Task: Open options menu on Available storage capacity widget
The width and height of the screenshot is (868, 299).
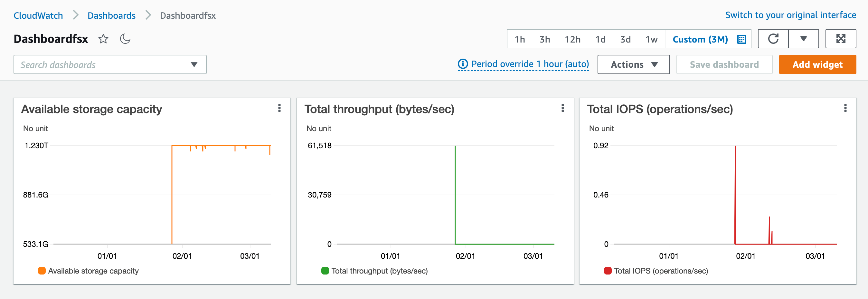Action: [x=279, y=109]
